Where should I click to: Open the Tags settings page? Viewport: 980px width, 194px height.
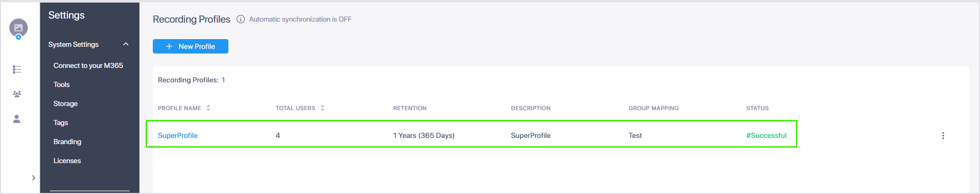(61, 122)
